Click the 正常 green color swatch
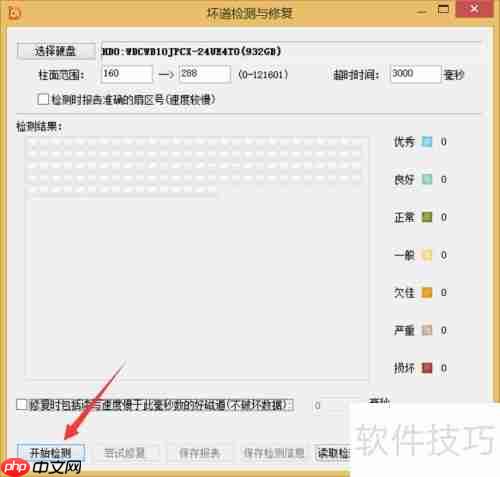Image resolution: width=500 pixels, height=477 pixels. (427, 217)
